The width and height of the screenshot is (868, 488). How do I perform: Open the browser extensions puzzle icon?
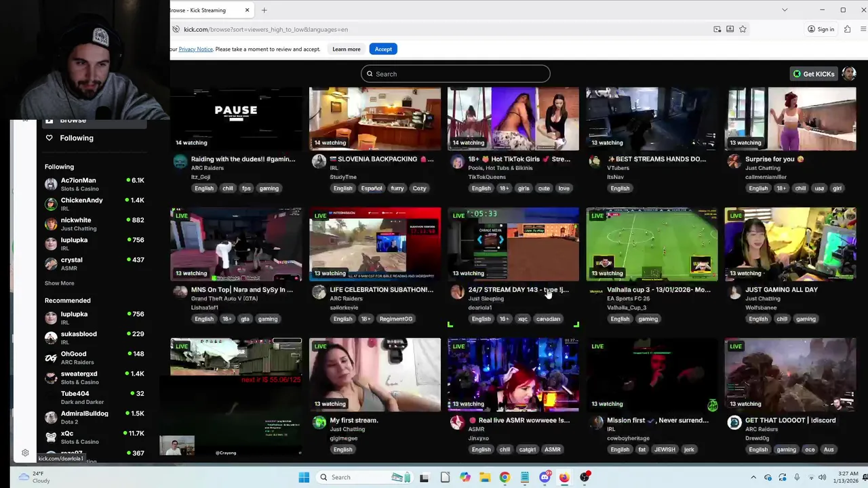[848, 29]
